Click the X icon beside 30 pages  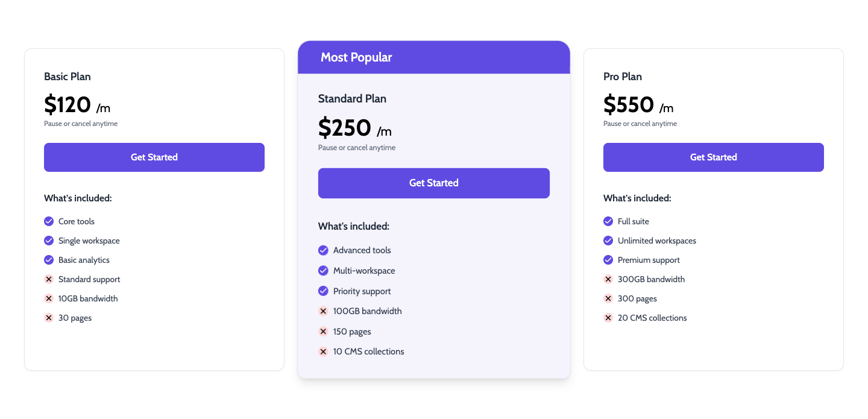[49, 318]
